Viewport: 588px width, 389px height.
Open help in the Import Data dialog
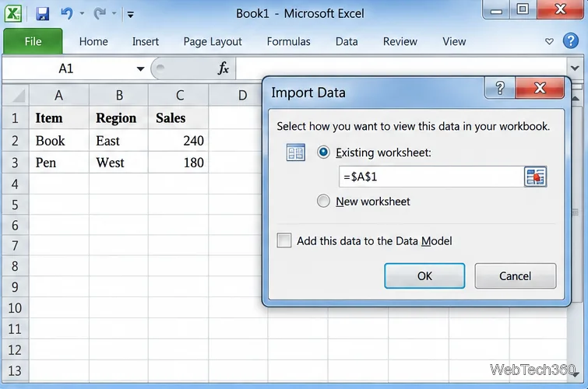point(500,88)
